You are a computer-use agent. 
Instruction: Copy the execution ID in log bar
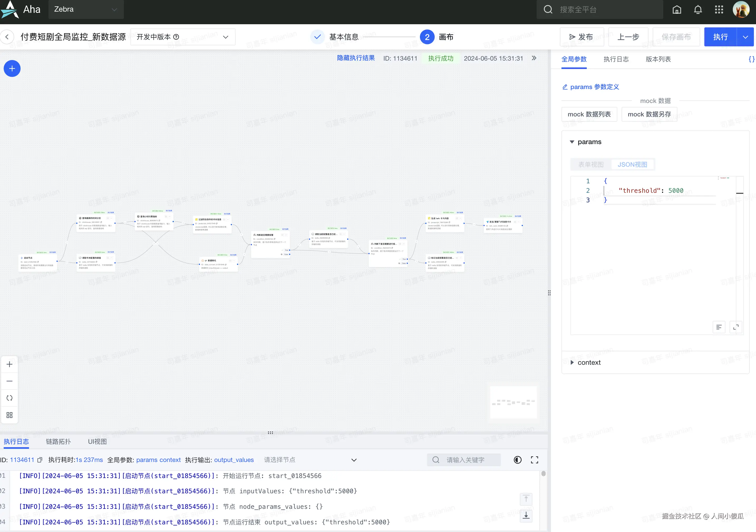pos(40,460)
